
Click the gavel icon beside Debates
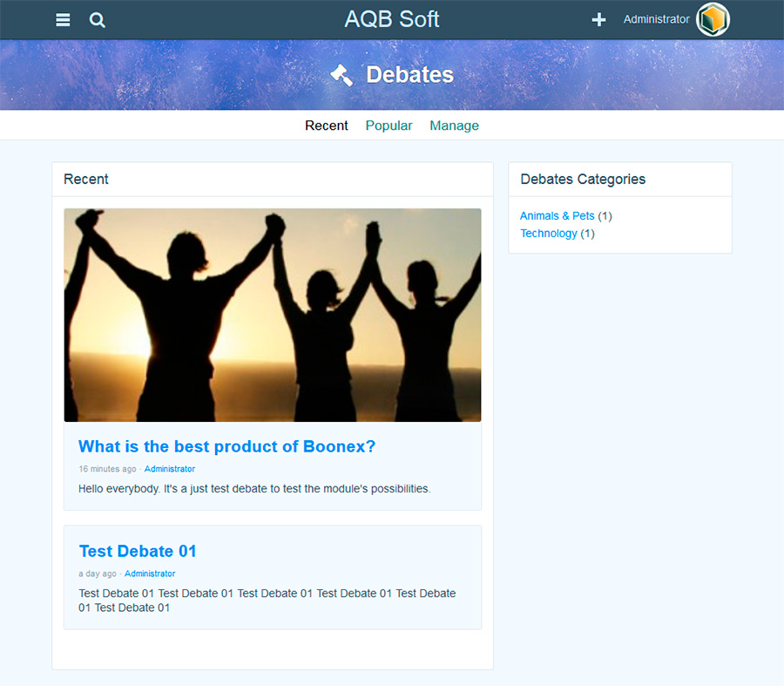[341, 75]
